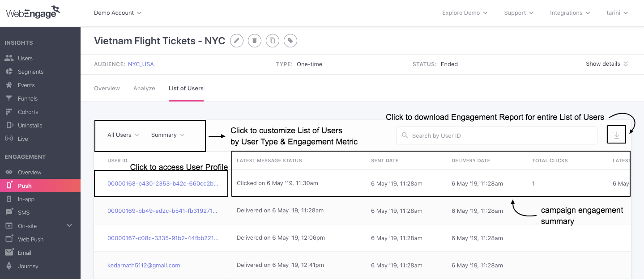Open the Integrations dropdown menu
644x279 pixels.
pos(570,13)
